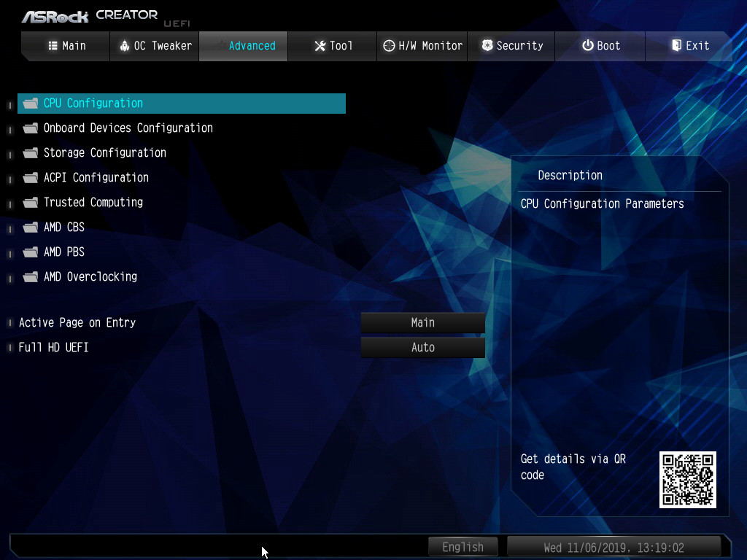The height and width of the screenshot is (560, 747).
Task: Click the QR code image for details
Action: coord(687,479)
